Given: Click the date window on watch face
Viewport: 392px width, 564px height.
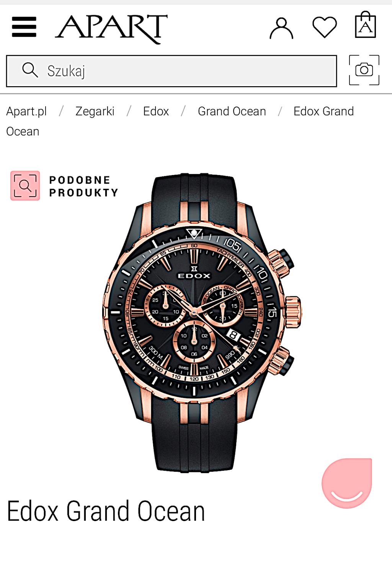Looking at the screenshot, I should coord(233,336).
